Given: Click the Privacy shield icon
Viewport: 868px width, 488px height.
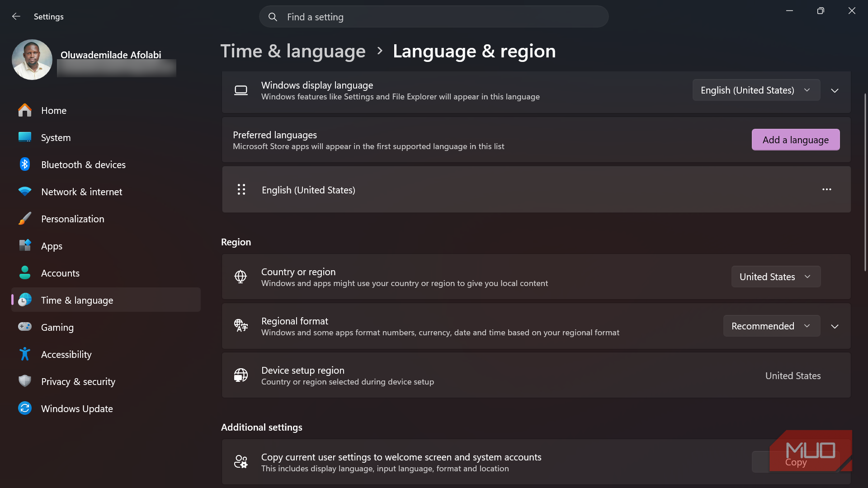Looking at the screenshot, I should 25,381.
